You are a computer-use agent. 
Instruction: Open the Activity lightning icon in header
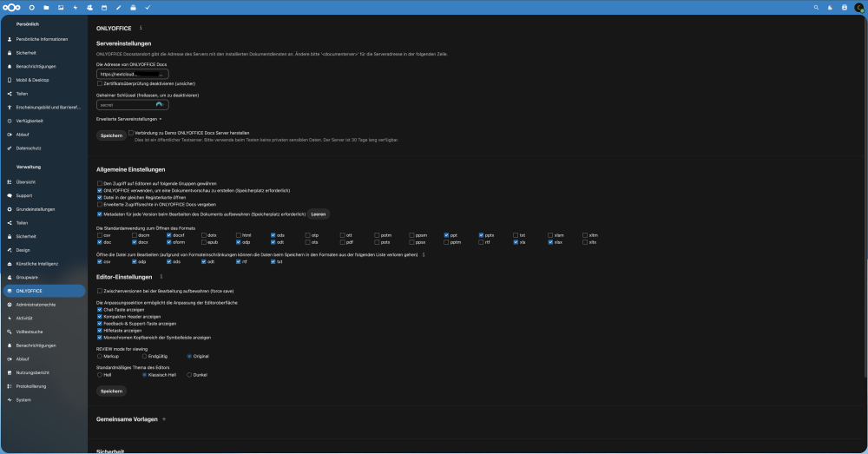[76, 8]
